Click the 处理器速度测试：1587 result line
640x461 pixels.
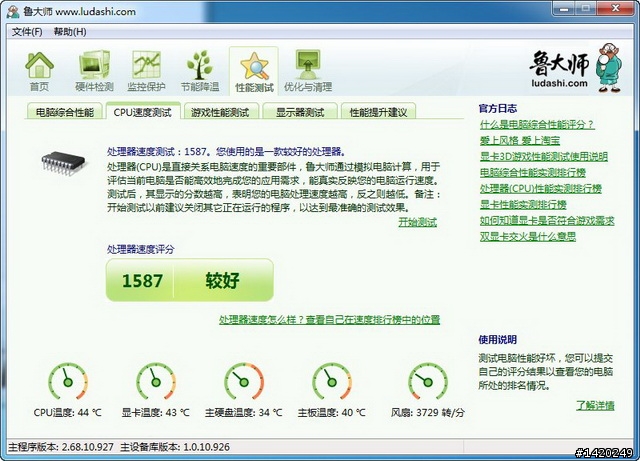click(226, 151)
